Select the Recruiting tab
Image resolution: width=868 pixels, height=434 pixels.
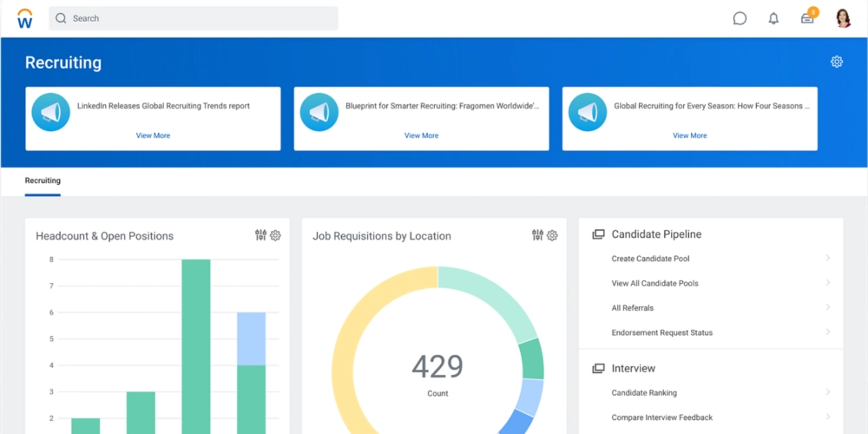click(x=43, y=181)
